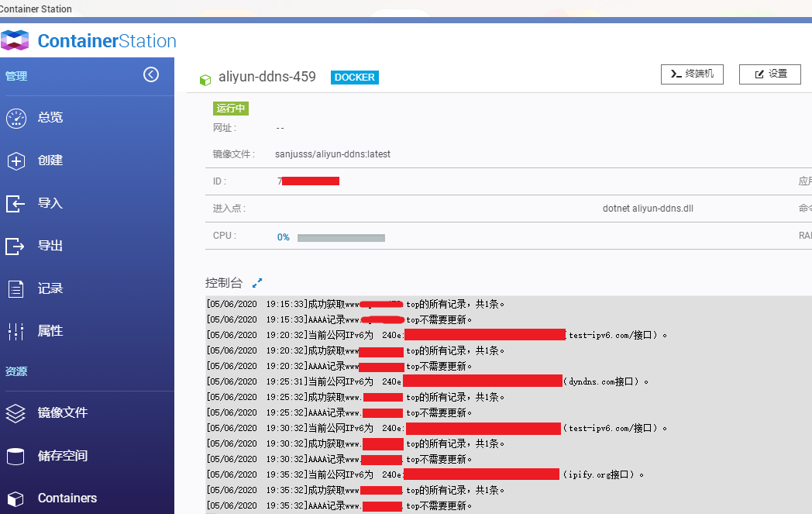This screenshot has width=812, height=514.
Task: Click the Container Station window title
Action: pos(36,9)
